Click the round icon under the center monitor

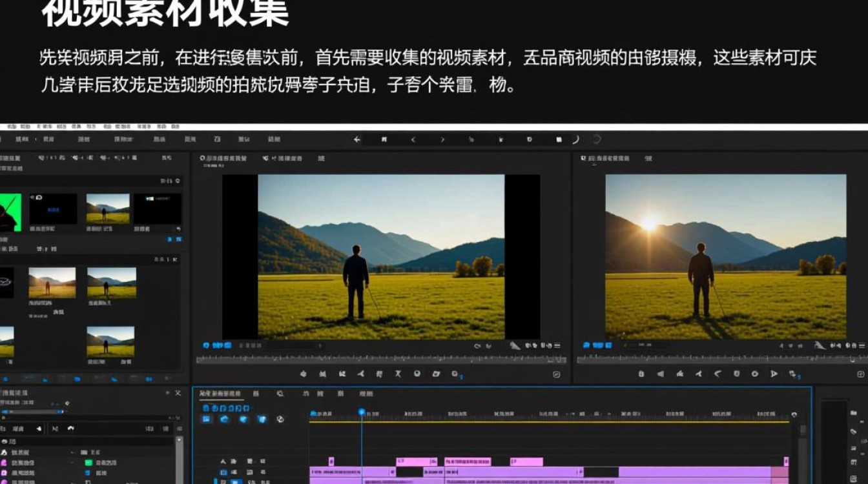tap(417, 374)
